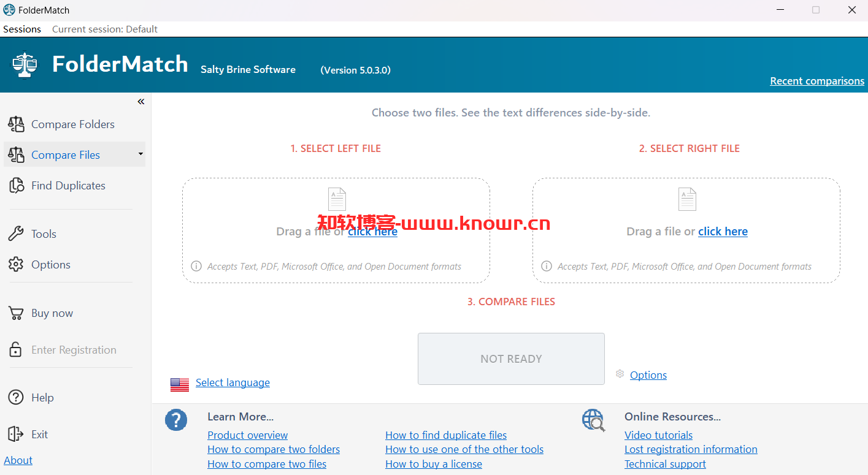Screen dimensions: 868x475
Task: Open Product overview link
Action: point(247,435)
